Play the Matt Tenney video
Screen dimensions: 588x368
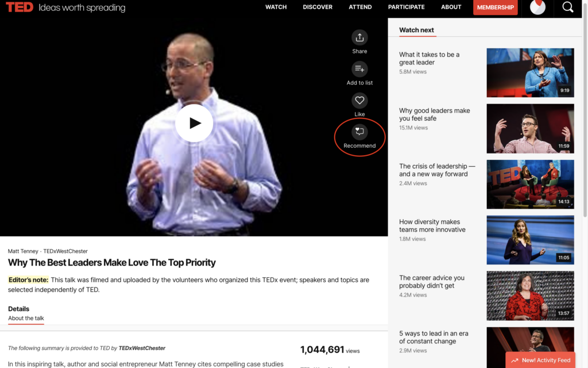(194, 123)
